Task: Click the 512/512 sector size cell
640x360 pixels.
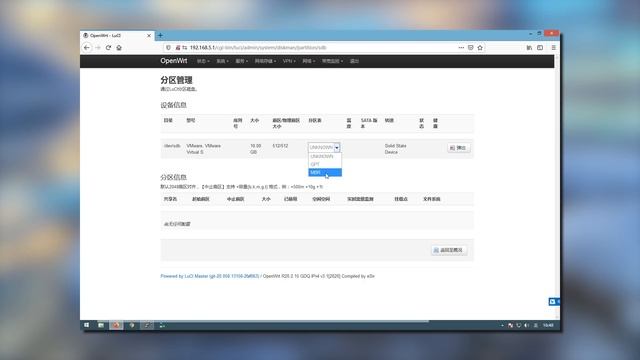Action: coord(280,146)
